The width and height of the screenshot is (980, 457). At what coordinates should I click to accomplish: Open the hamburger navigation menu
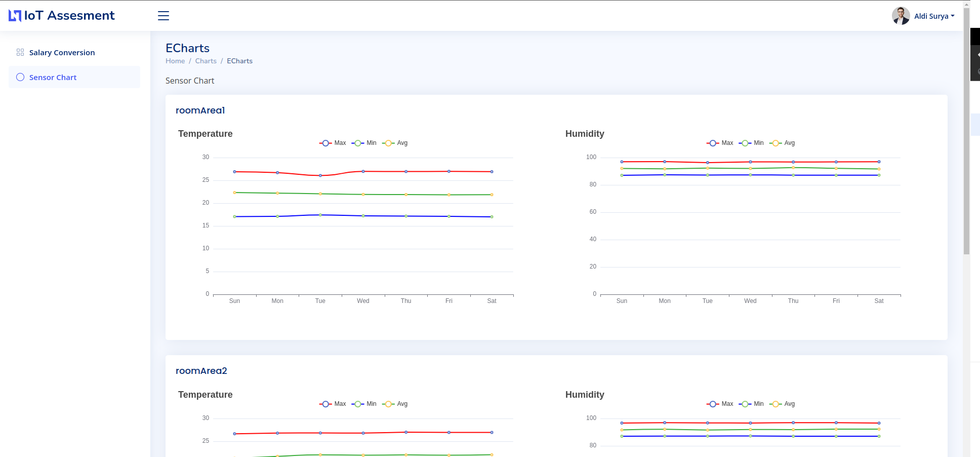[163, 16]
